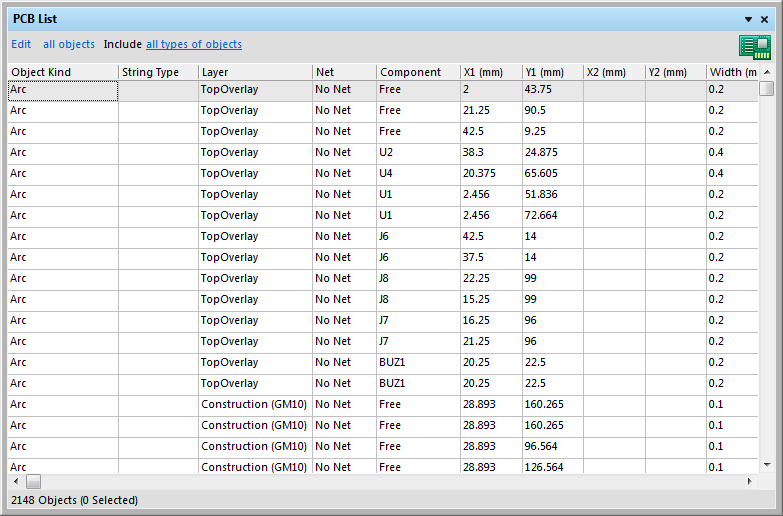This screenshot has height=516, width=783.
Task: Click Width value 0.4 in U2 row
Action: 732,153
